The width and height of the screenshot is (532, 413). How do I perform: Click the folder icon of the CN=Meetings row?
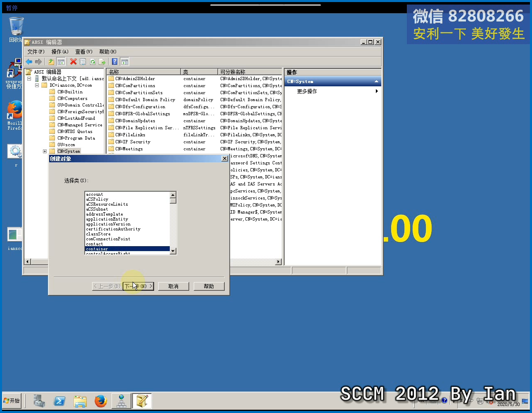(111, 149)
